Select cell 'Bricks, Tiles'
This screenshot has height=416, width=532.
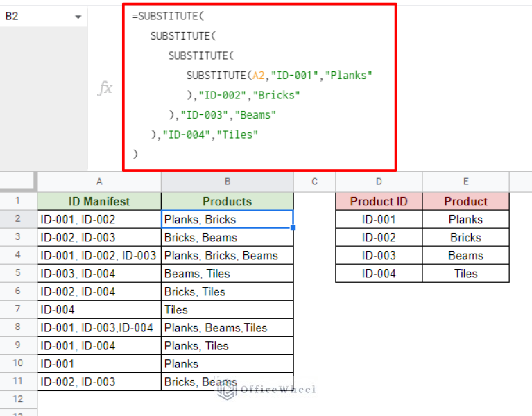[x=228, y=292]
